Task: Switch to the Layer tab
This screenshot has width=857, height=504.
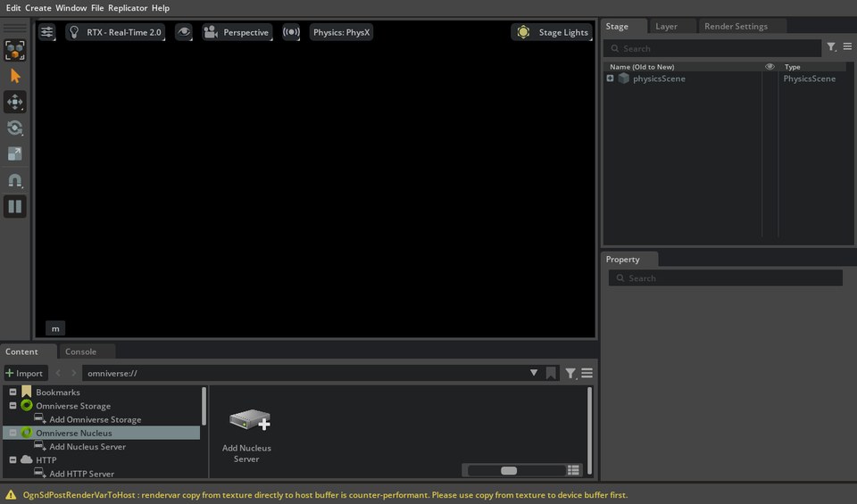Action: [673, 26]
